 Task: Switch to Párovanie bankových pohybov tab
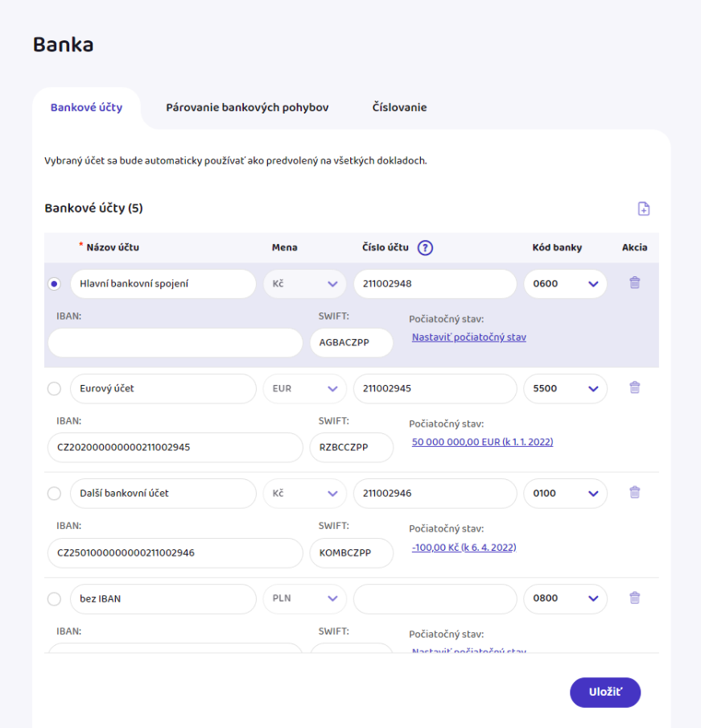pyautogui.click(x=247, y=107)
